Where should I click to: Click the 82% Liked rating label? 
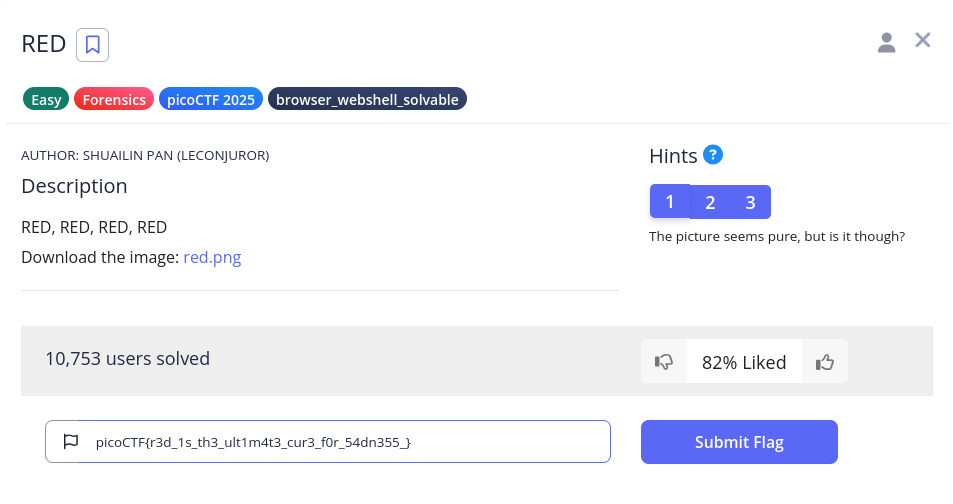[x=744, y=362]
